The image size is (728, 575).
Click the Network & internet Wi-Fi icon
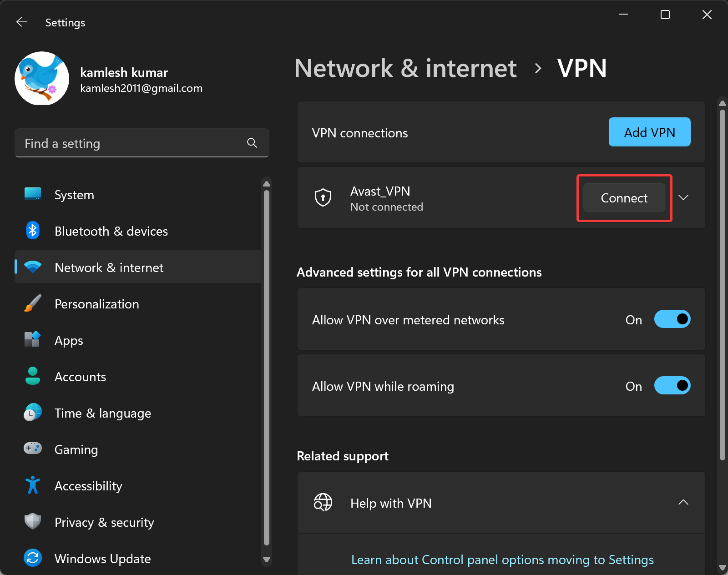32,267
